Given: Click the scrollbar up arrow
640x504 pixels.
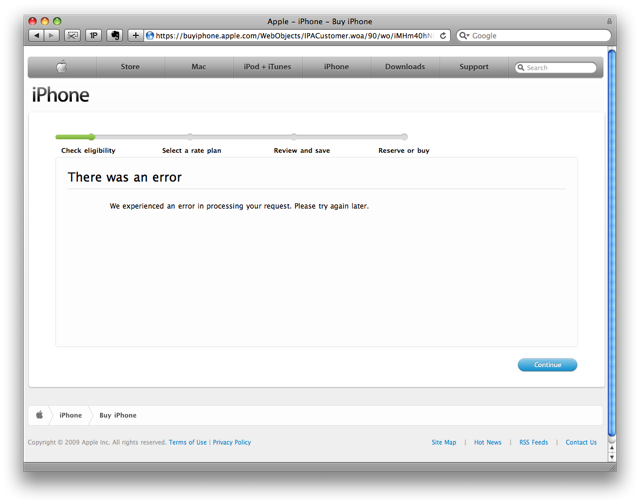Looking at the screenshot, I should click(611, 448).
